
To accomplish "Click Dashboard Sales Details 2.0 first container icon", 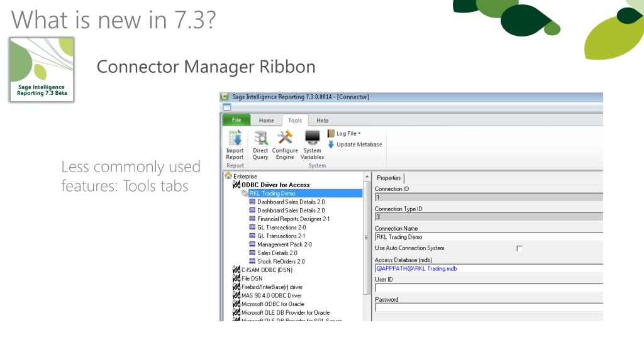I will pos(253,202).
